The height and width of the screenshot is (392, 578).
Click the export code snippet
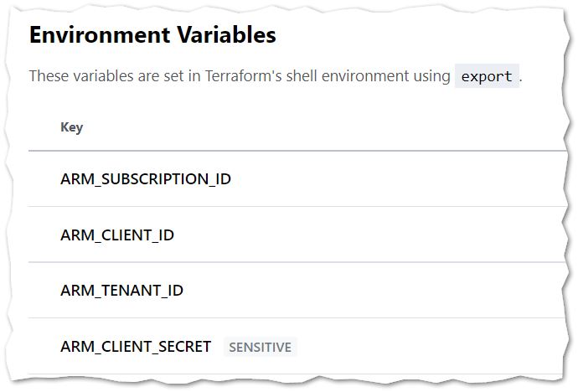(x=487, y=76)
